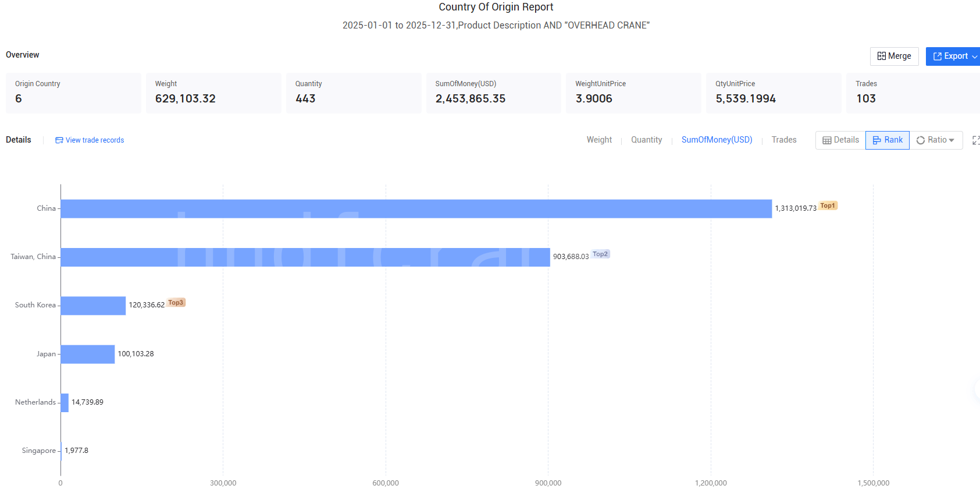Click the South Korea axis label
Viewport: 980px width, 496px height.
(x=35, y=305)
